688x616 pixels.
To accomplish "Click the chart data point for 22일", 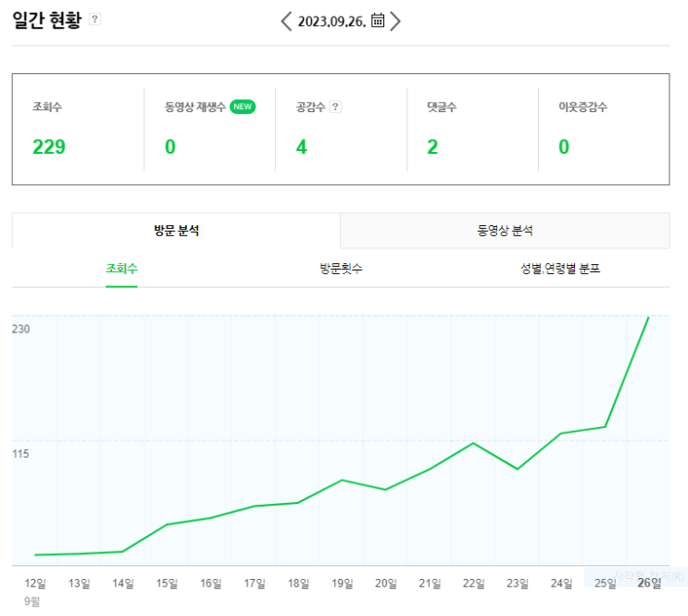I will click(x=473, y=443).
